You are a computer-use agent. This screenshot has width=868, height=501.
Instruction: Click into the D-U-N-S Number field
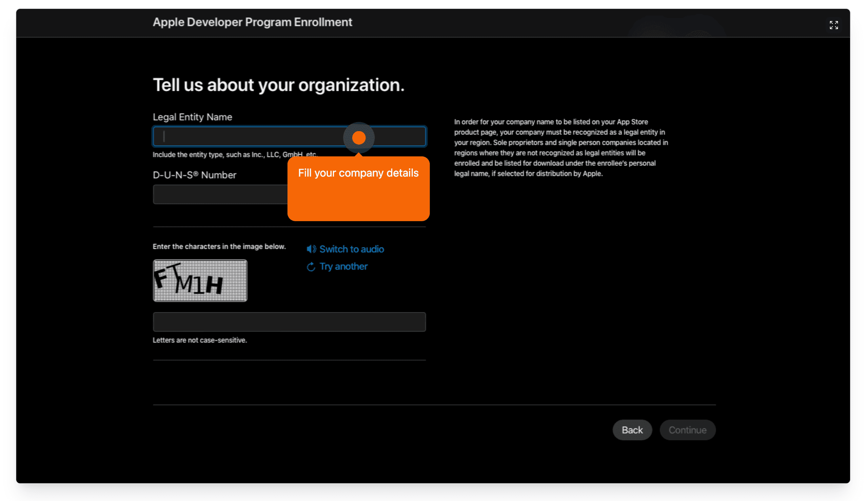coord(220,194)
